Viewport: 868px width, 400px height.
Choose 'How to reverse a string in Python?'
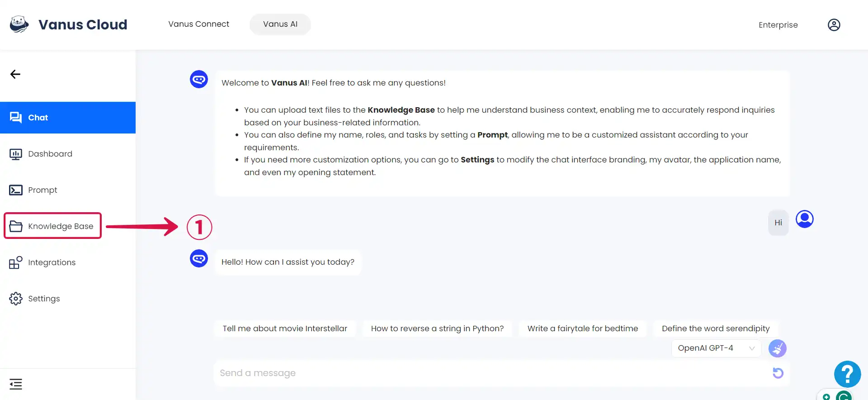(x=437, y=329)
